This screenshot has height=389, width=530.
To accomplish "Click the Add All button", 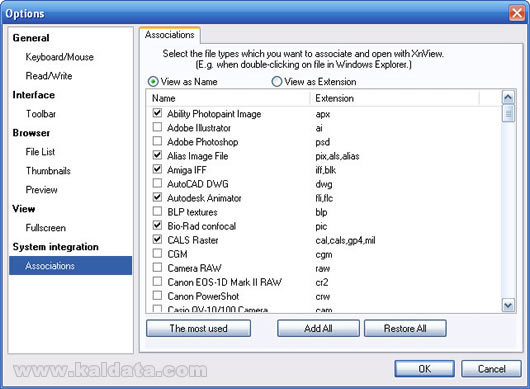I will click(318, 328).
